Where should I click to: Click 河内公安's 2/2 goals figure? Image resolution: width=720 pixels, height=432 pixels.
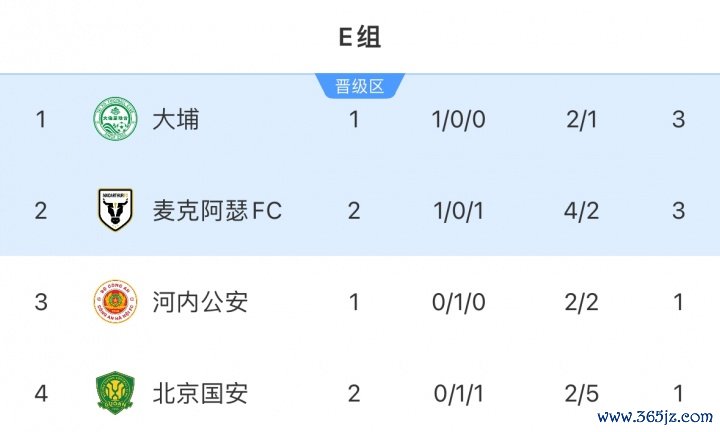(x=580, y=301)
